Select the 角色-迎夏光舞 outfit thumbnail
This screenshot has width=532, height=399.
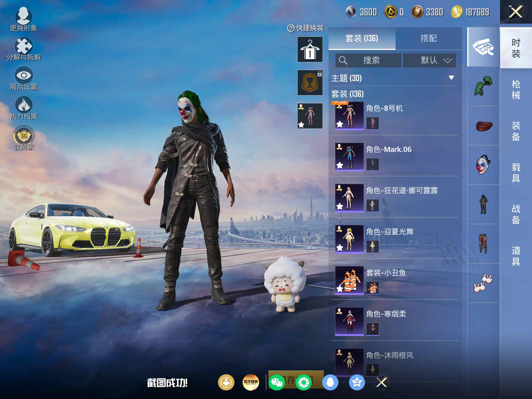(x=349, y=239)
